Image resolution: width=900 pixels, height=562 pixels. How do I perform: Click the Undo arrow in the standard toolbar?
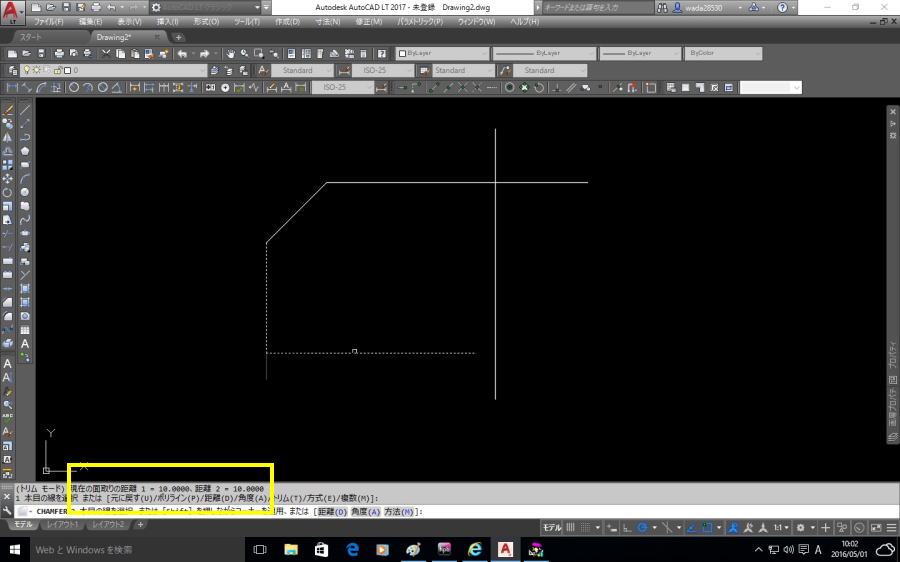tap(183, 53)
